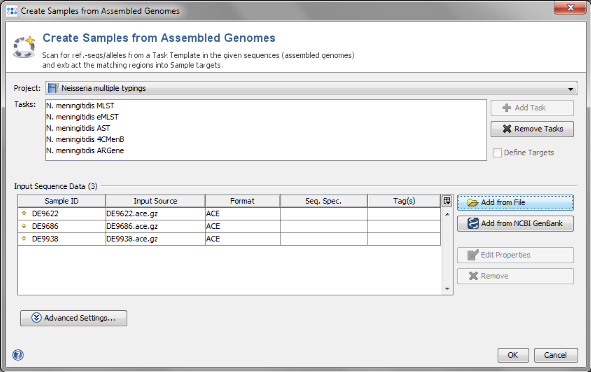591x372 pixels.
Task: Open the Project dropdown arrow
Action: 571,89
